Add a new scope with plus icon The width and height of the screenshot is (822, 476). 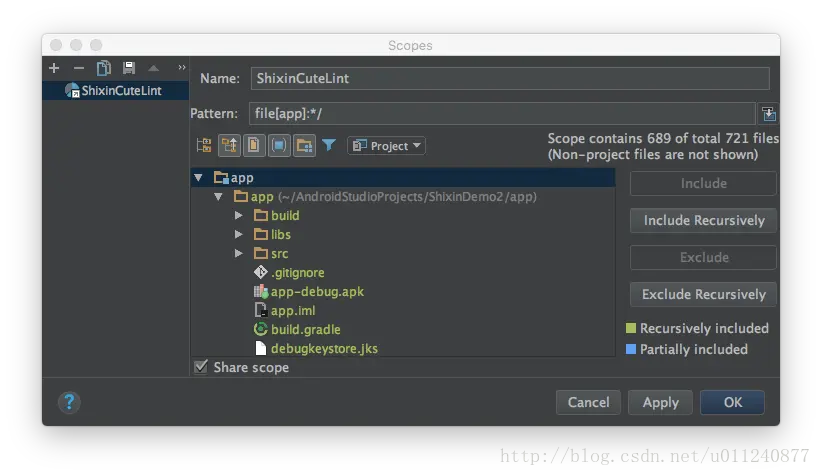pos(54,68)
